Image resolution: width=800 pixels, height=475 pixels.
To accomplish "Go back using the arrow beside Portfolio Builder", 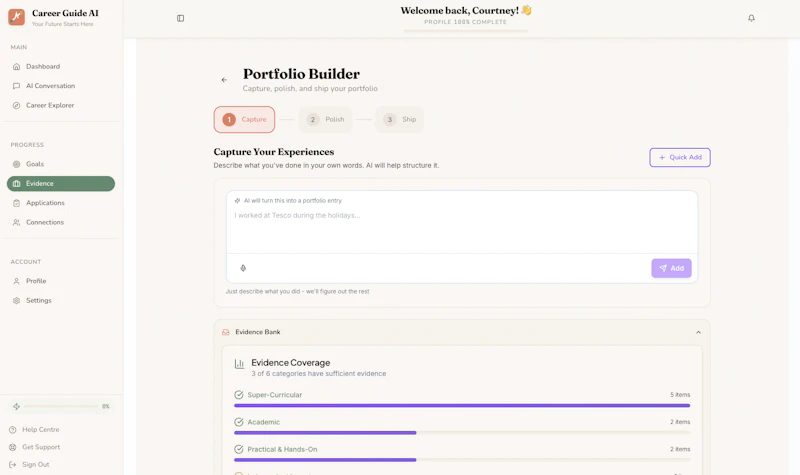I will click(x=224, y=80).
